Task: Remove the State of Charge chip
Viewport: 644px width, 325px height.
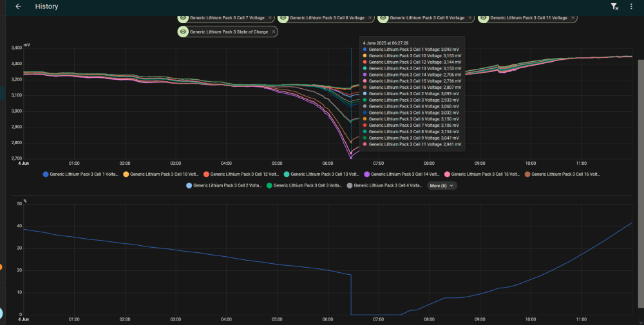Action: pos(273,32)
